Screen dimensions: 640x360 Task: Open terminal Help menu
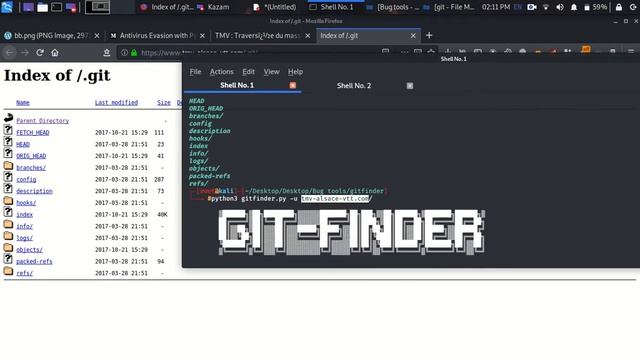pos(296,72)
